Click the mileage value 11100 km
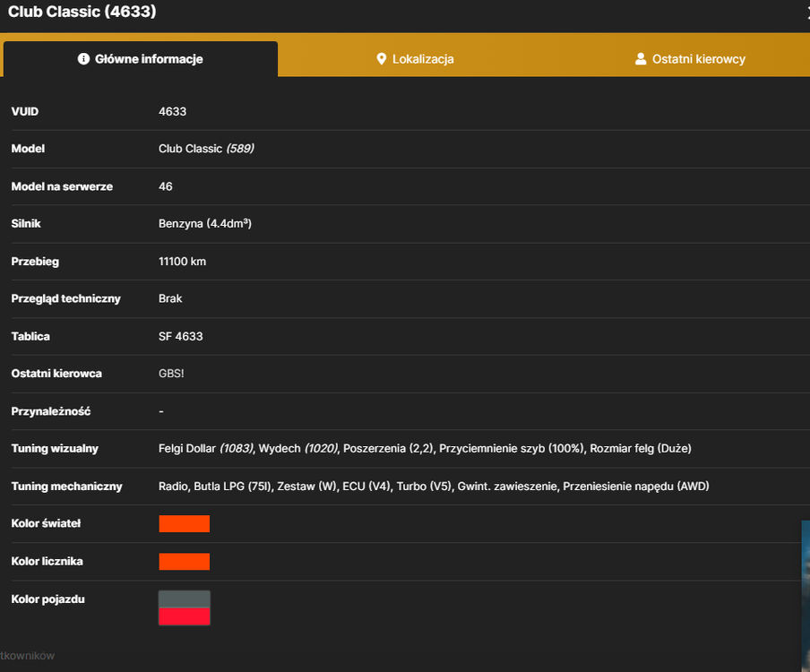Viewport: 810px width, 672px height. [x=182, y=262]
